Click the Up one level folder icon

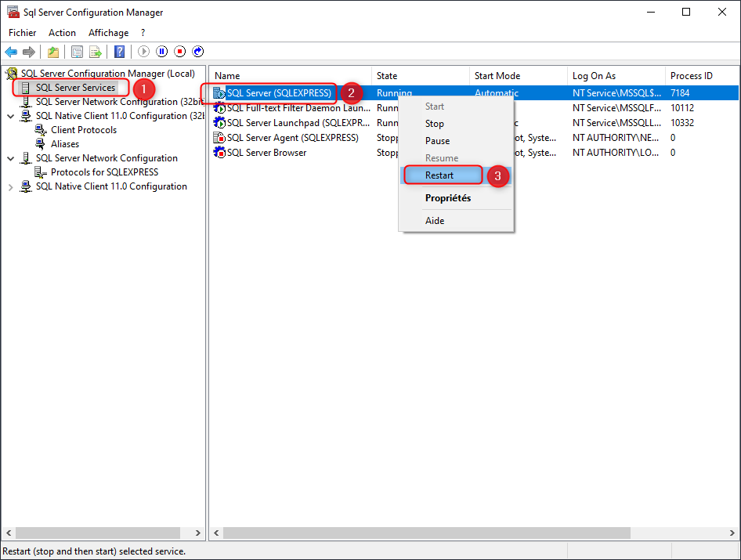[x=52, y=52]
